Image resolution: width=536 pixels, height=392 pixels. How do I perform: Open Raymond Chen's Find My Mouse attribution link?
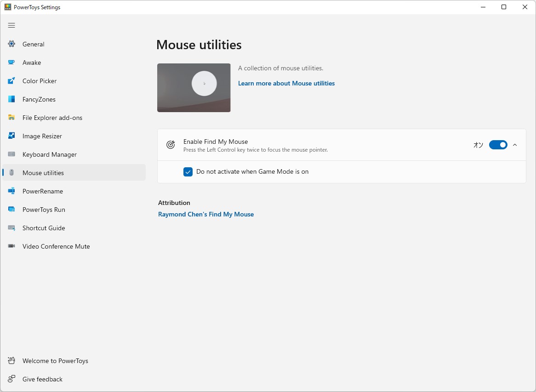(206, 214)
